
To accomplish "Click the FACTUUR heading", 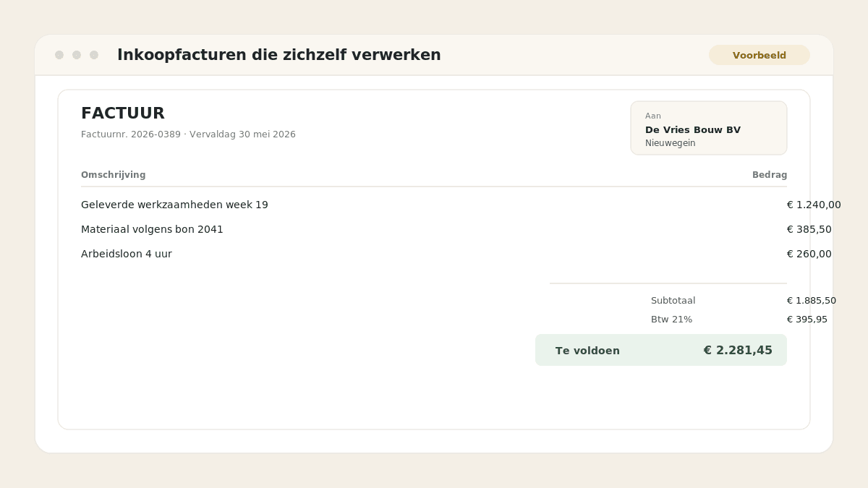I will coord(123,114).
